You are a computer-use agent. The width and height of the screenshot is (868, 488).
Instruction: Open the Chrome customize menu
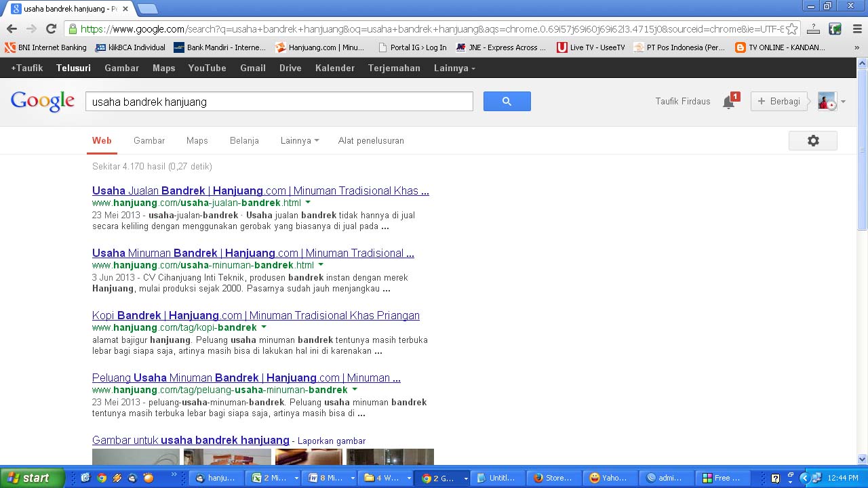point(857,29)
